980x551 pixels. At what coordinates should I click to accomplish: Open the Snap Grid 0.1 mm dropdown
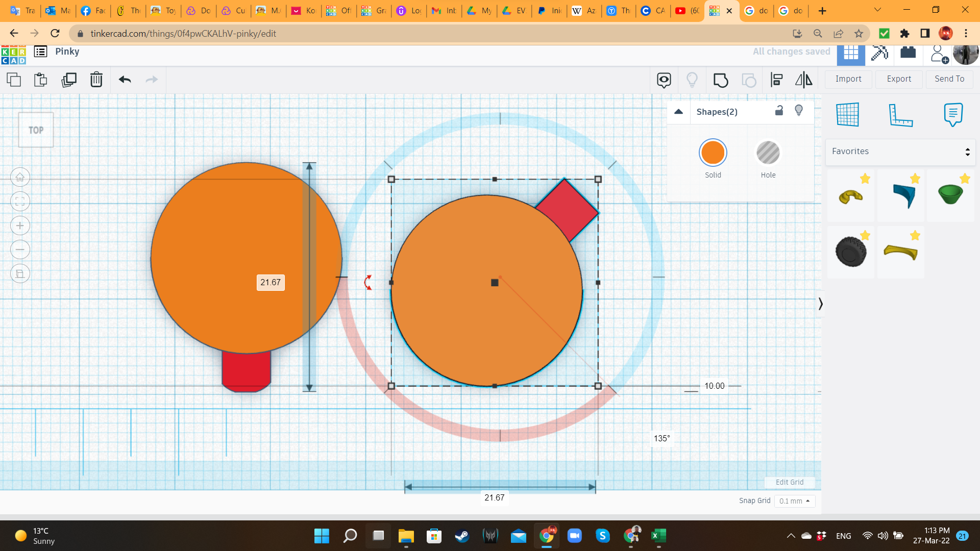click(x=794, y=501)
